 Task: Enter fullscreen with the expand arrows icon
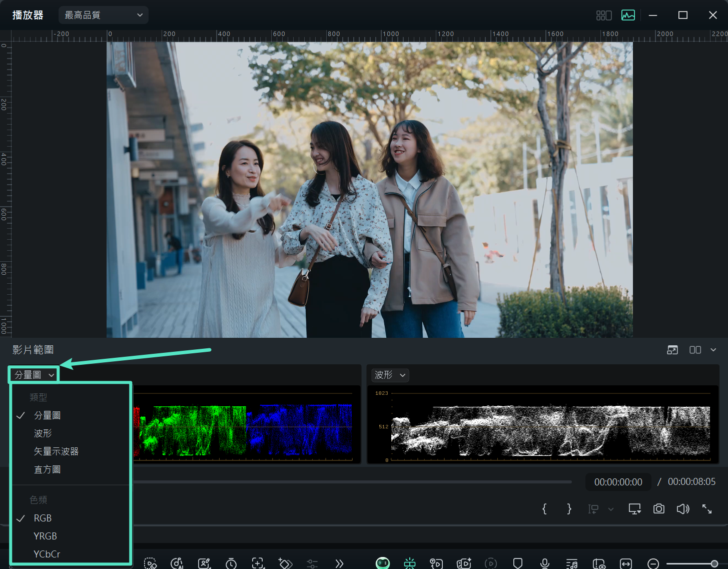pos(706,509)
